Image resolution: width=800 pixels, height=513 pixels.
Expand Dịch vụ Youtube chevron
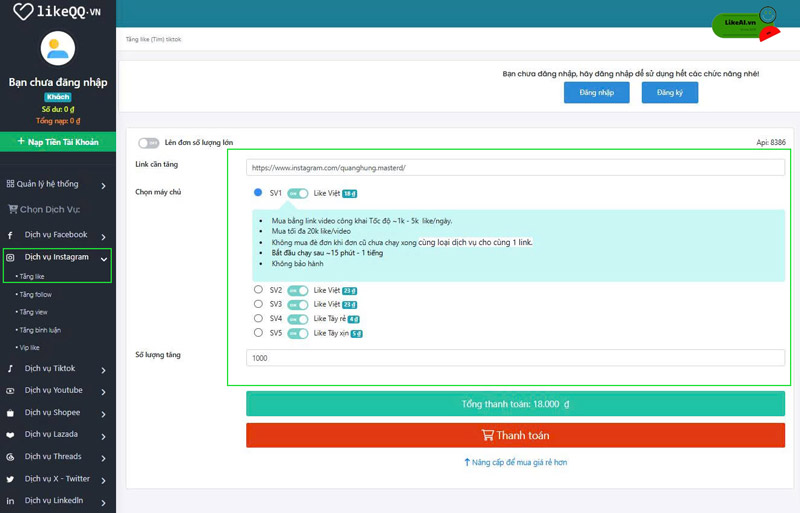click(104, 392)
